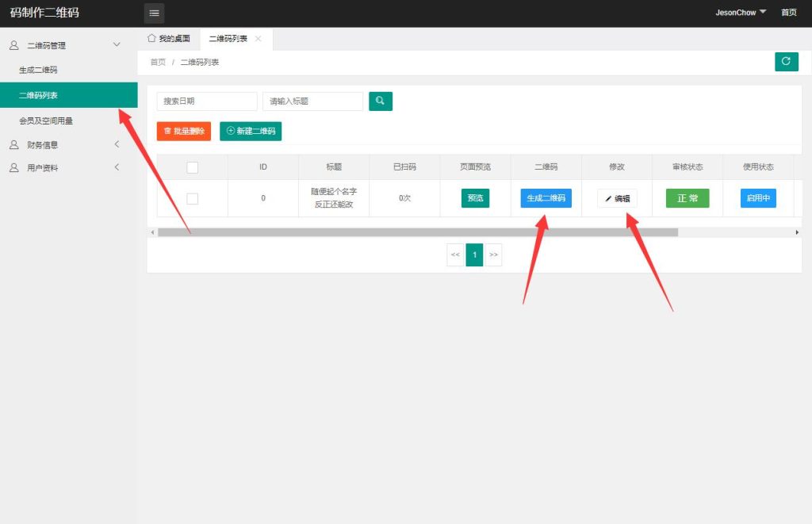Screen dimensions: 812x524
Task: Open 会员及空间用量 in the sidebar
Action: click(x=46, y=120)
